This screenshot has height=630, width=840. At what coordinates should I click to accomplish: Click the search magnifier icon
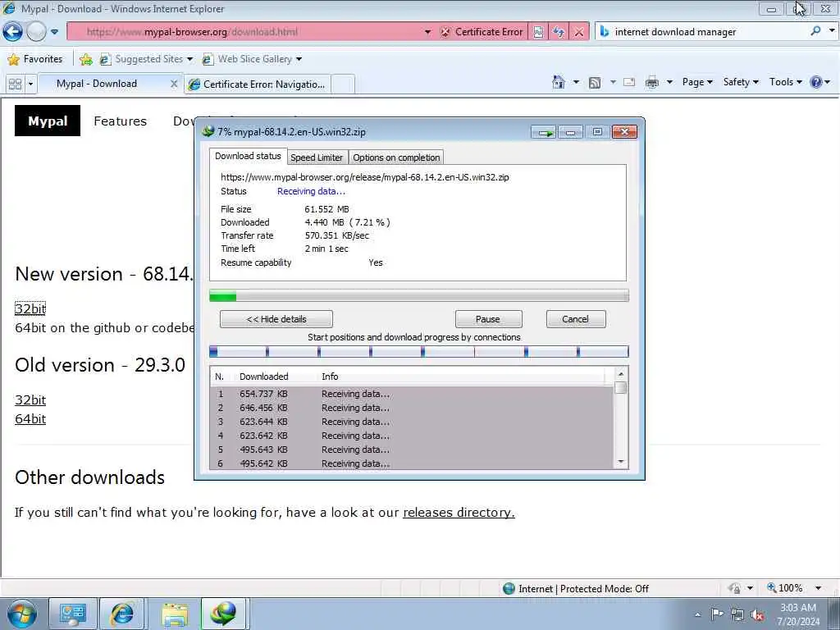point(815,31)
